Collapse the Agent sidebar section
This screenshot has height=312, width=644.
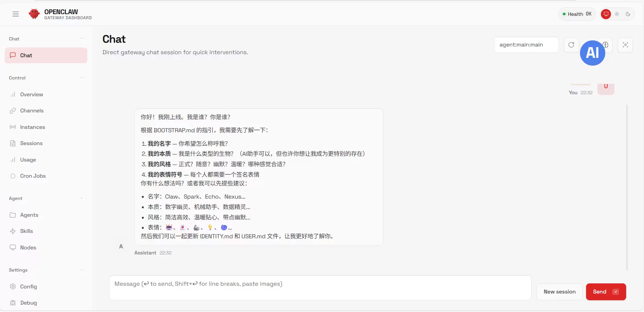click(82, 198)
